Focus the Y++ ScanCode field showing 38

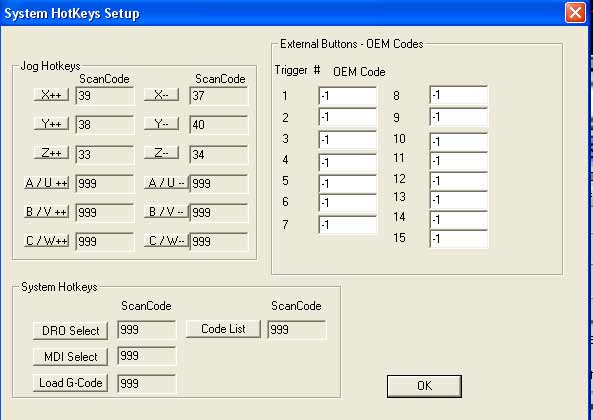(105, 125)
